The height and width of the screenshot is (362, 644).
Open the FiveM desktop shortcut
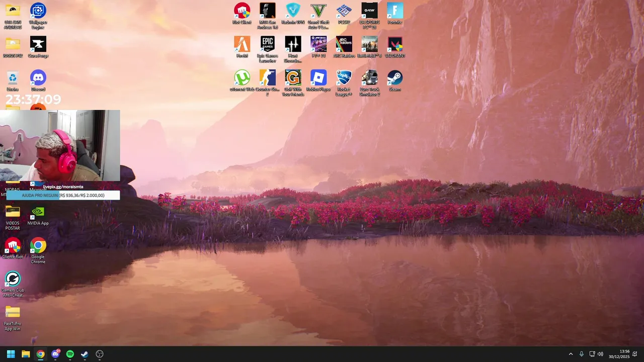242,47
